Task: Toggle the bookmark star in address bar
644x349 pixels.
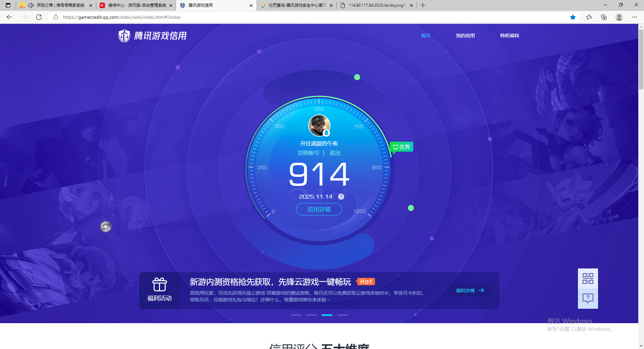Action: (573, 17)
